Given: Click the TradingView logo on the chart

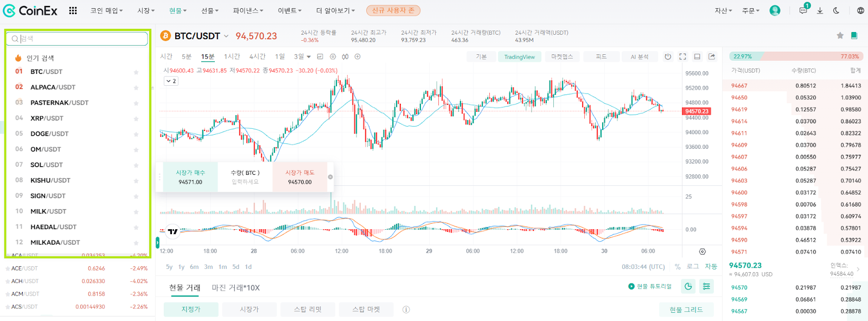Looking at the screenshot, I should point(173,231).
